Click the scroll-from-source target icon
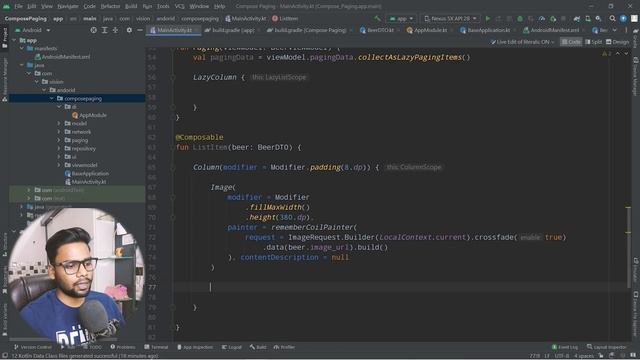Screen dimensions: 640x360 click(x=93, y=30)
